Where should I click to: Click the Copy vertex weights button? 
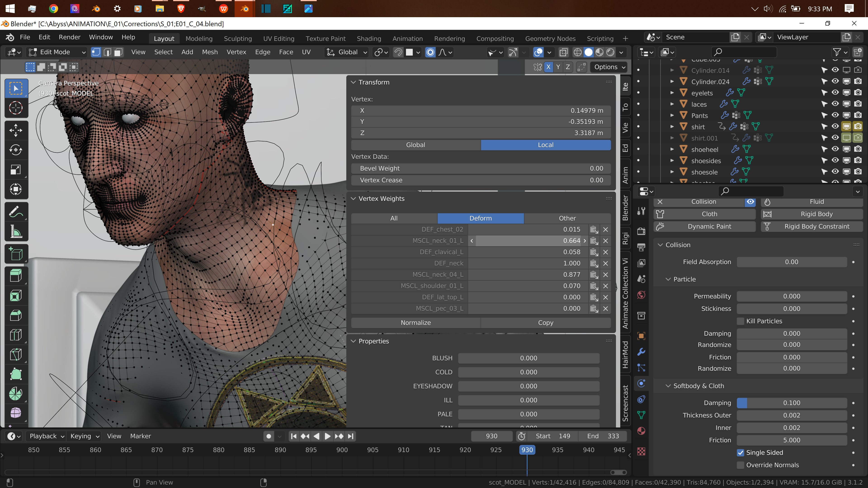545,323
